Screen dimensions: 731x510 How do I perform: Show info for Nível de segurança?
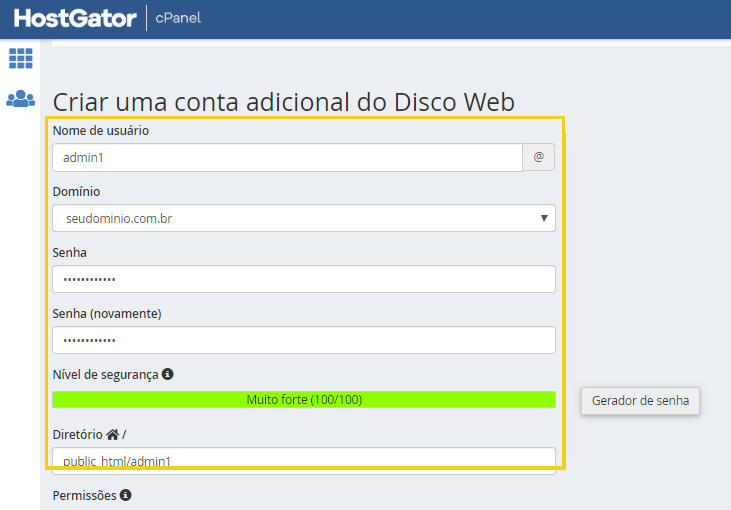[167, 374]
